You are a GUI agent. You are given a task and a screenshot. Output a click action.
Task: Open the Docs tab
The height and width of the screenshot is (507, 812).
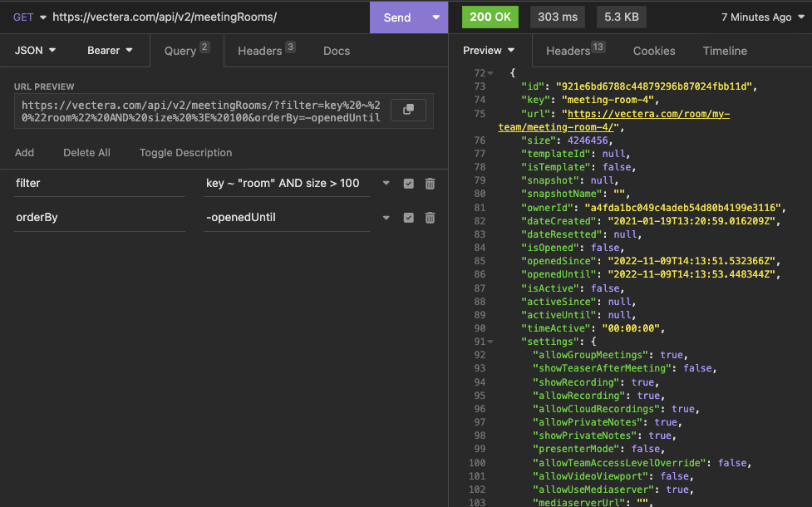click(337, 51)
